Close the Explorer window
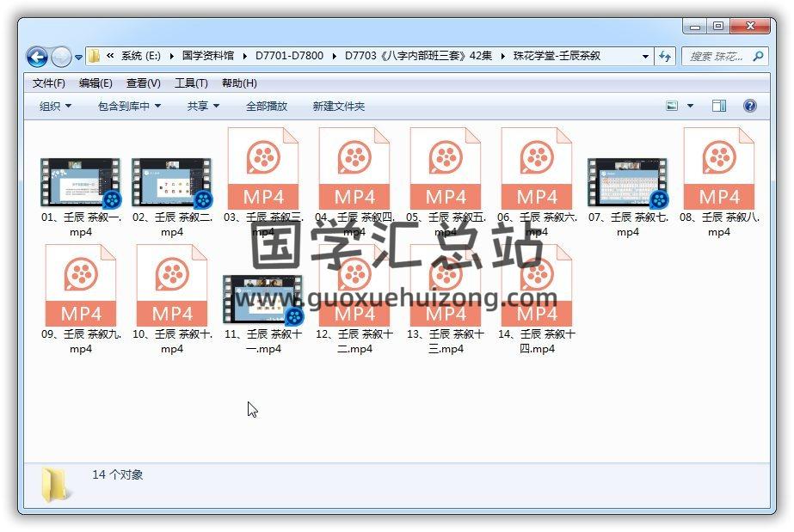This screenshot has width=794, height=532. [x=750, y=27]
